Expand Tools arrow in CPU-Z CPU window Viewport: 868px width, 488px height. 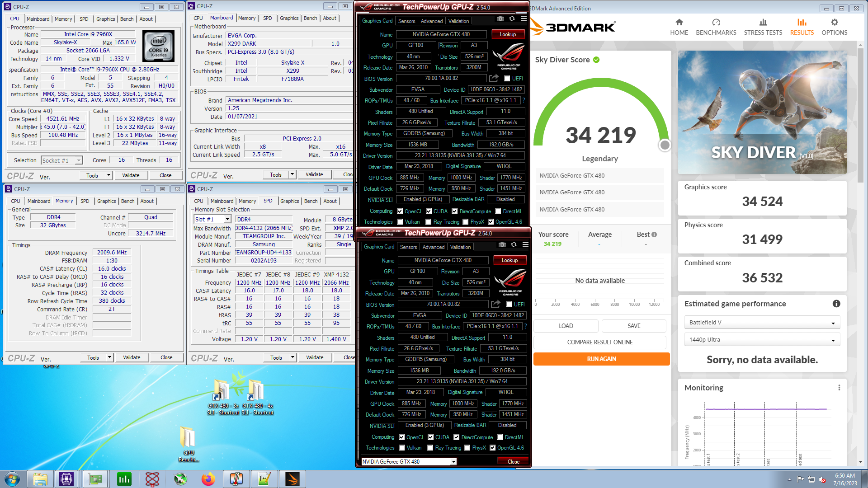(108, 175)
